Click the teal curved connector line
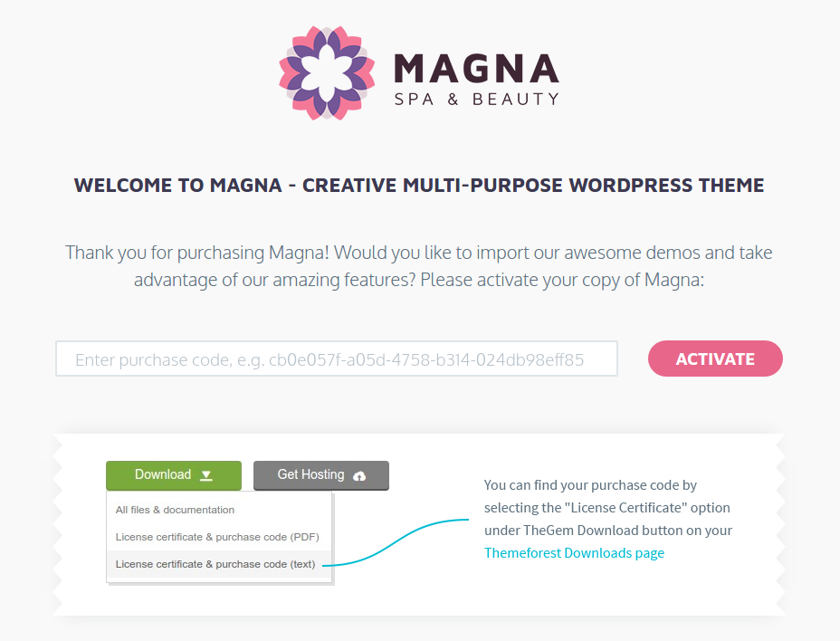840x641 pixels. tap(396, 541)
